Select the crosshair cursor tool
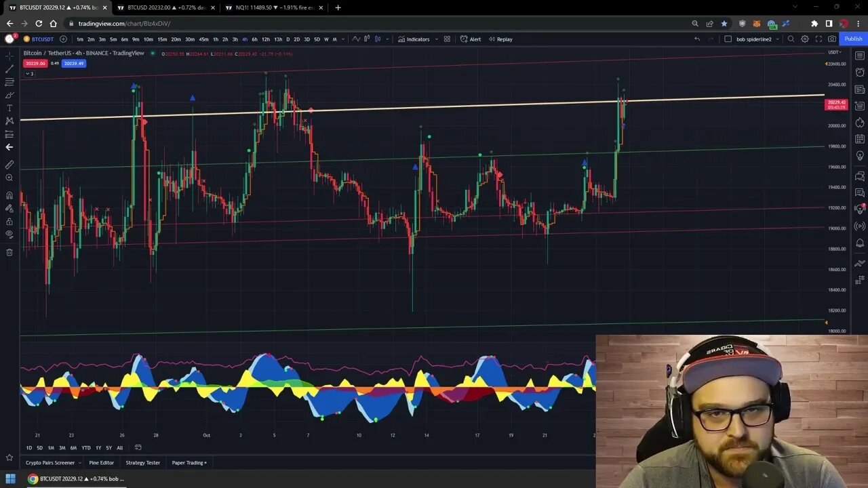This screenshot has width=868, height=488. coord(9,56)
